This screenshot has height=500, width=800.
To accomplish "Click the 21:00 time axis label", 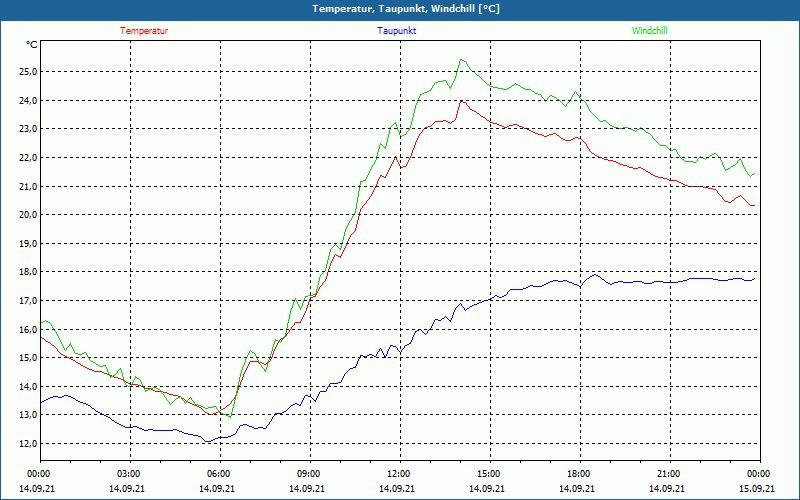I will pos(670,474).
